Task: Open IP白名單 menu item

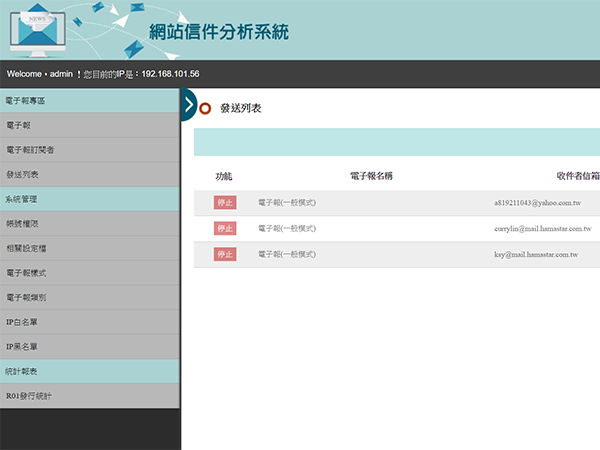Action: [90, 322]
